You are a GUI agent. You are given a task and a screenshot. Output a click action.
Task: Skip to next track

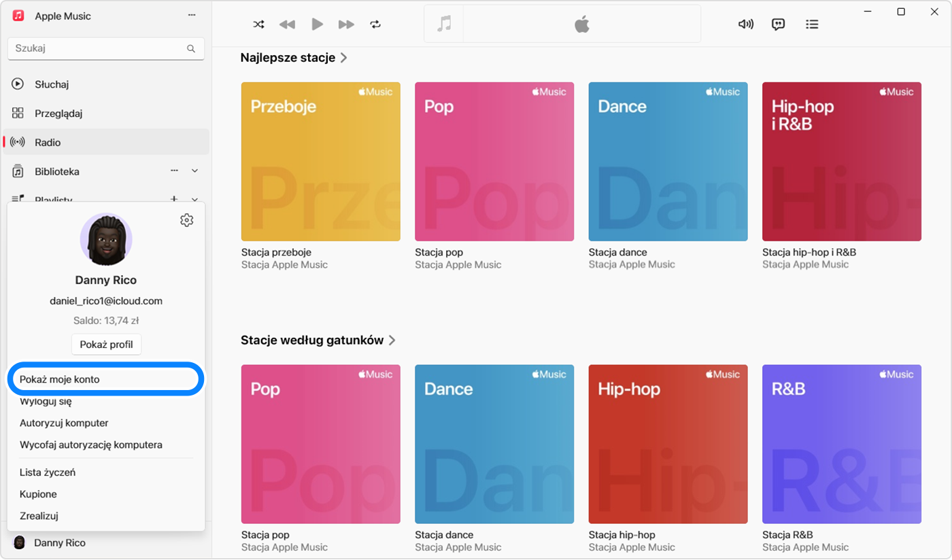pyautogui.click(x=346, y=24)
